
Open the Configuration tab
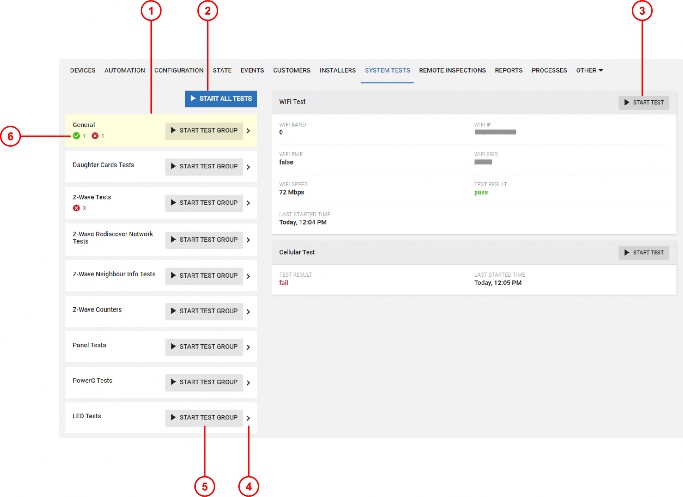click(x=179, y=70)
